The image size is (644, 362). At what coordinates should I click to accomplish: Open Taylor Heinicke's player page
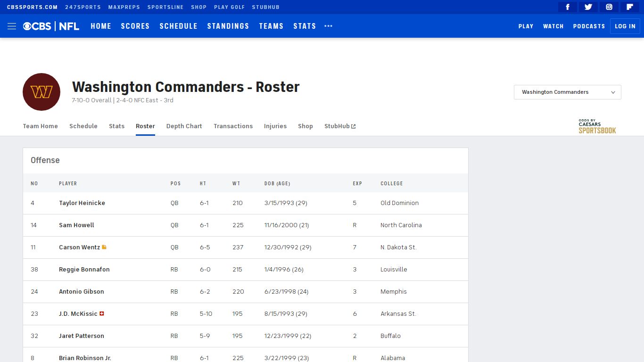coord(82,203)
